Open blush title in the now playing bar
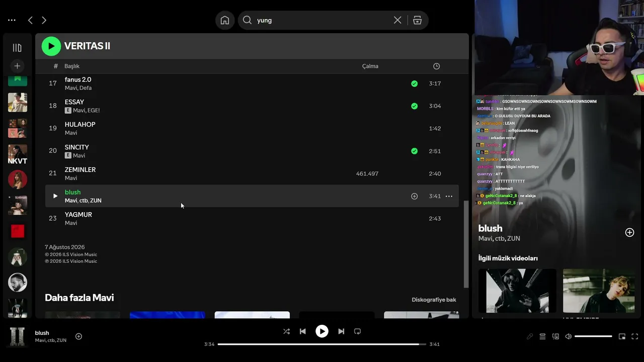 [x=42, y=333]
